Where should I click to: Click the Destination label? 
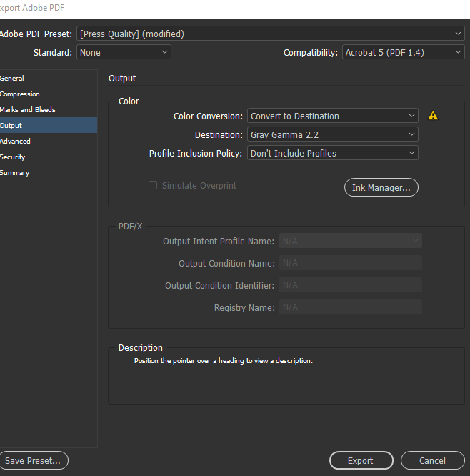[219, 135]
